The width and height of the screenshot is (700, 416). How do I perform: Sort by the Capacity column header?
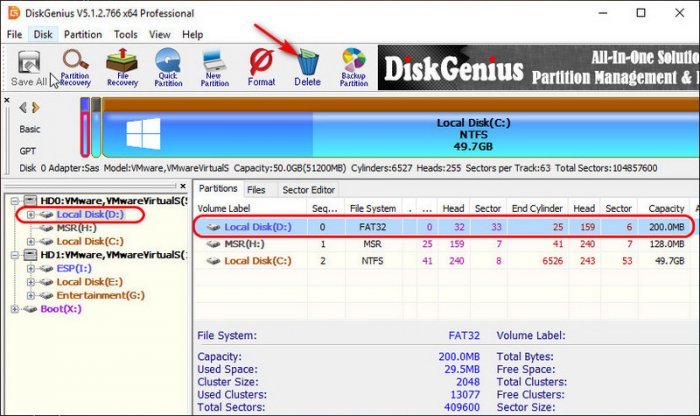pyautogui.click(x=665, y=208)
